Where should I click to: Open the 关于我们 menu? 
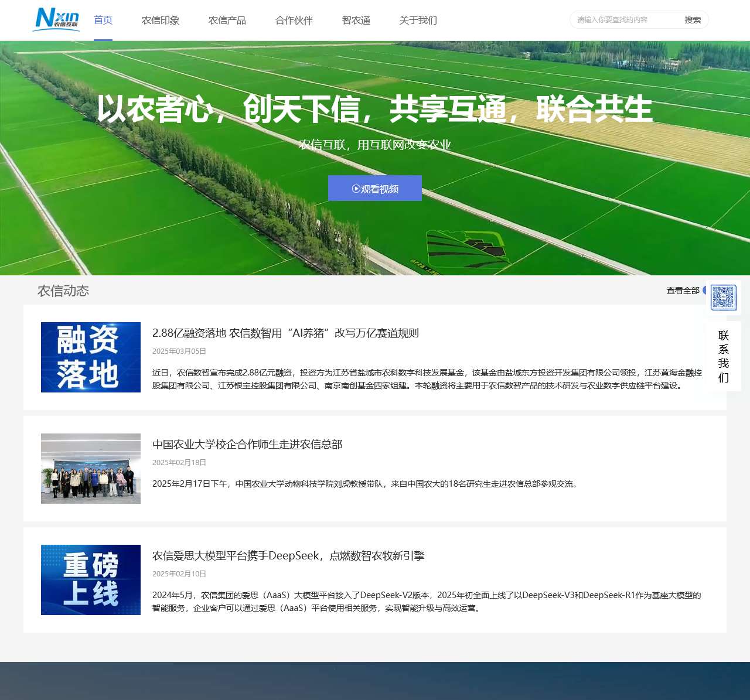(x=418, y=21)
